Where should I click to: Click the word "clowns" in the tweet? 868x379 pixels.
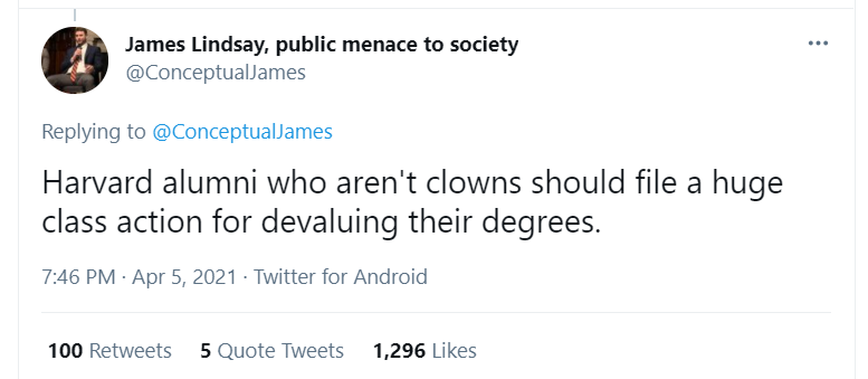pos(473,183)
